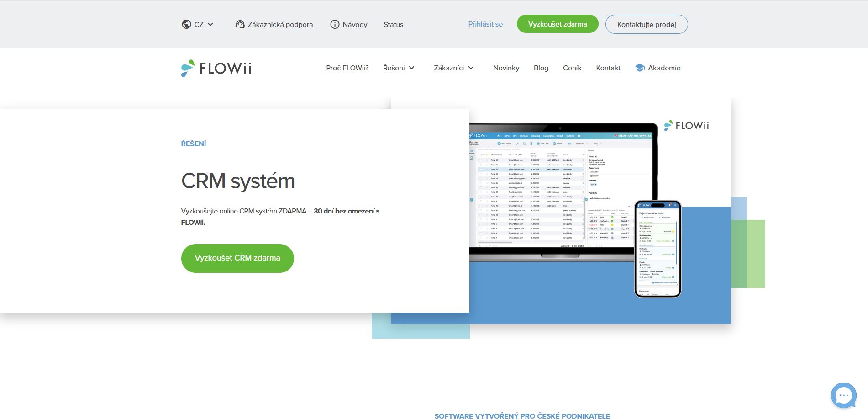This screenshot has height=420, width=868.
Task: Click the phone app screenshot image
Action: click(x=658, y=249)
